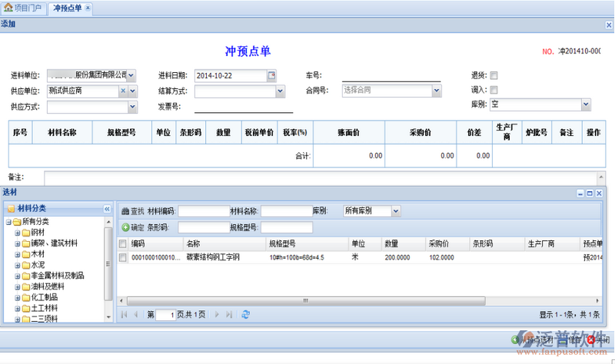The image size is (615, 364).
Task: Open the 进料日期 calendar picker
Action: tap(271, 75)
